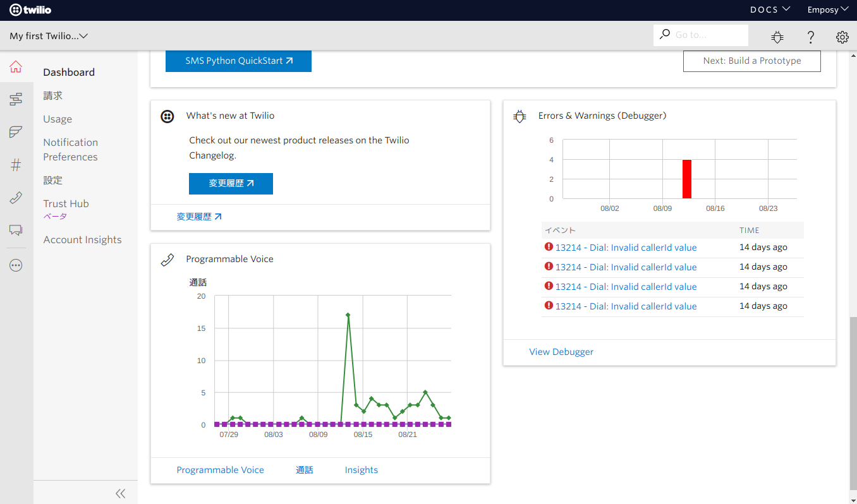Expand the Emposy account menu
857x504 pixels.
[827, 9]
